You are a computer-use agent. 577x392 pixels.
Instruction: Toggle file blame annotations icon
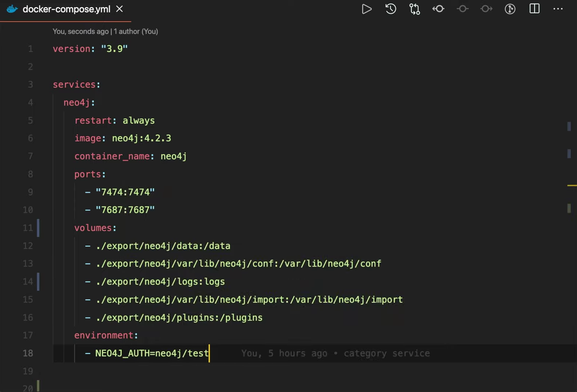tap(510, 9)
